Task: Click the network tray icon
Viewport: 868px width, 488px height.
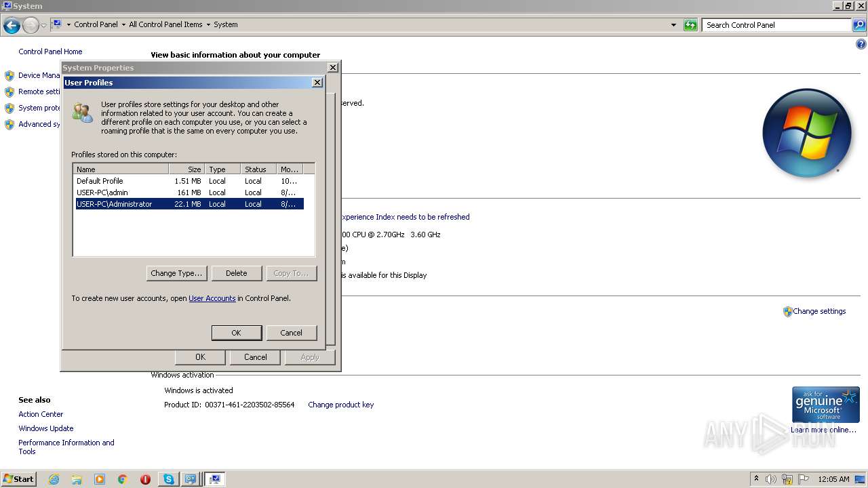Action: coord(787,479)
